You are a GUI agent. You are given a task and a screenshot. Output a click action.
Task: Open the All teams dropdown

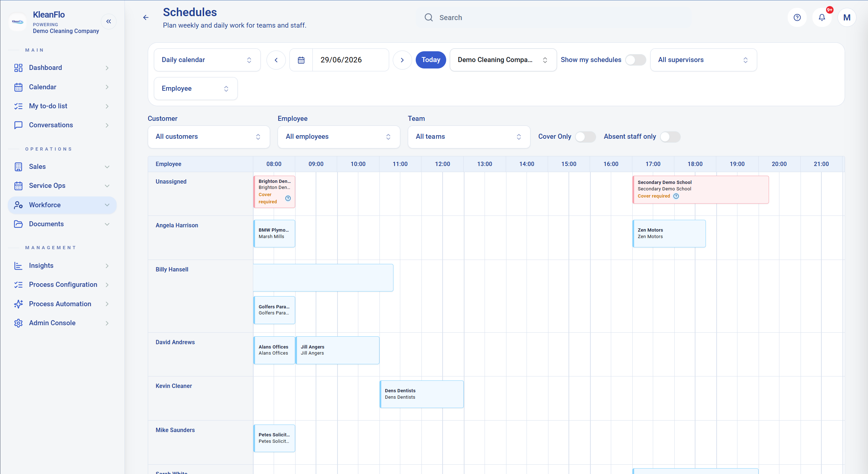tap(469, 137)
